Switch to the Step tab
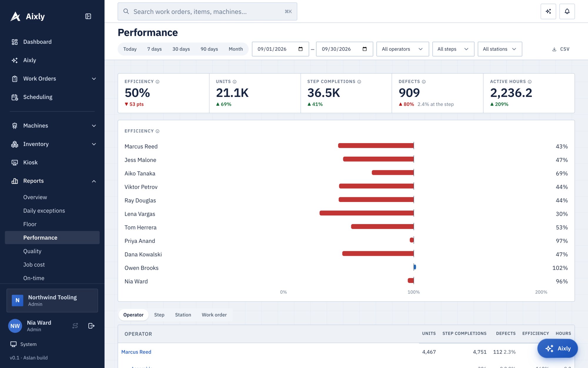The width and height of the screenshot is (588, 368). [159, 315]
